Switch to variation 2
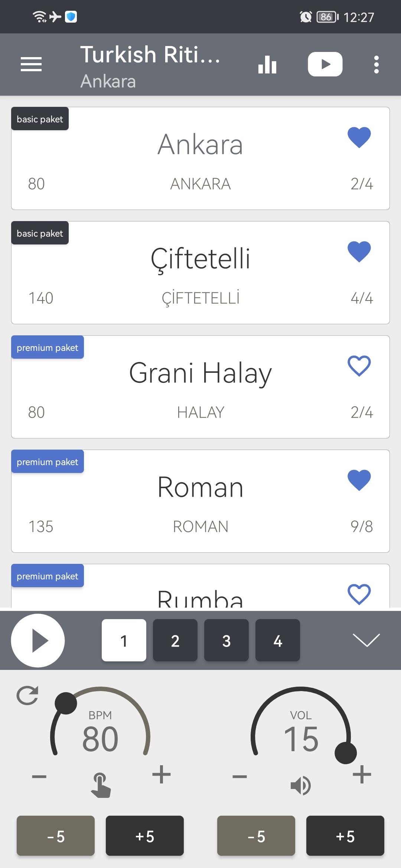 tap(175, 640)
